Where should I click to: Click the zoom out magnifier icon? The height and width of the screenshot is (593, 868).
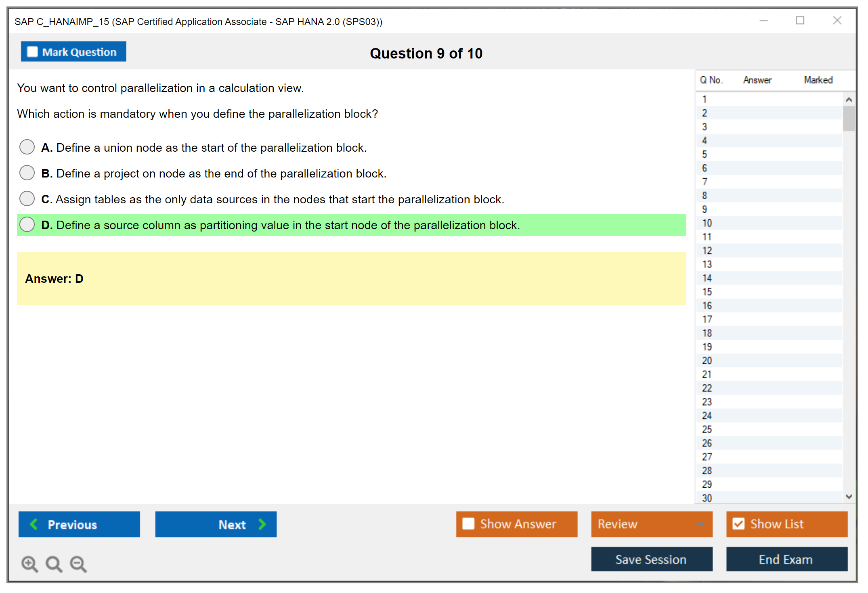point(78,564)
